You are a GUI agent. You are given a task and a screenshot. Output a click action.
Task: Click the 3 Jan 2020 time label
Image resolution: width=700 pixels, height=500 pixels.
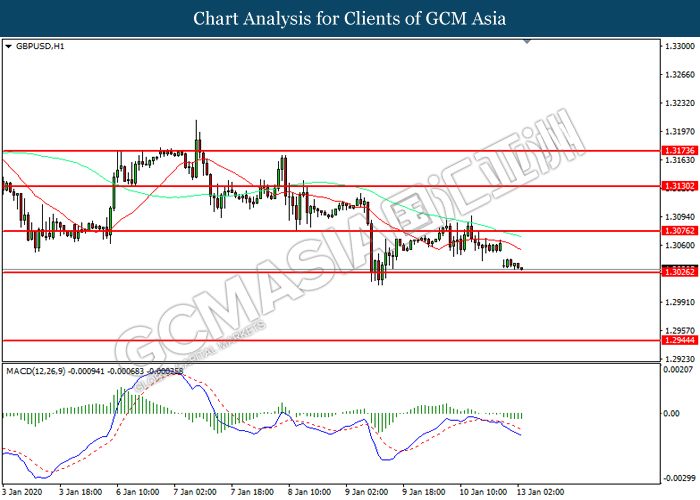coord(22,492)
